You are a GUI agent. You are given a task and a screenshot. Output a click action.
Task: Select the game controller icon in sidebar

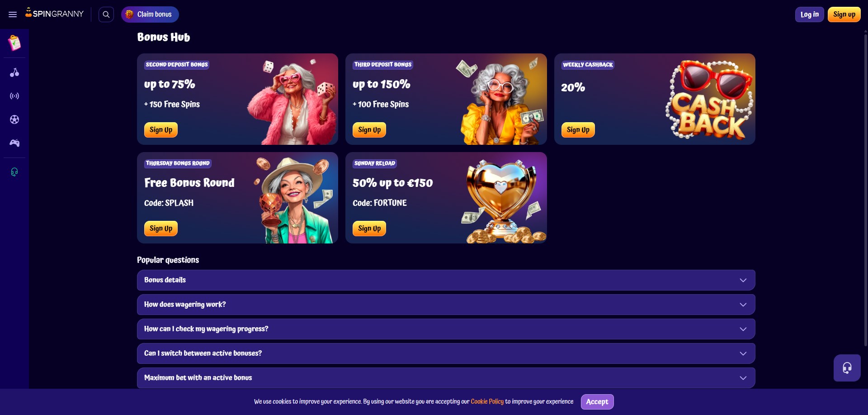(14, 143)
